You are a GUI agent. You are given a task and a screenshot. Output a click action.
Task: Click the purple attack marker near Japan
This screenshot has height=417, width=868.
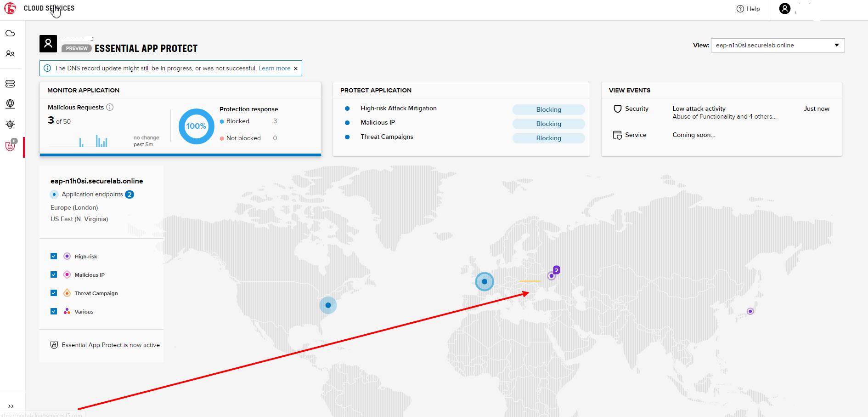pyautogui.click(x=750, y=311)
